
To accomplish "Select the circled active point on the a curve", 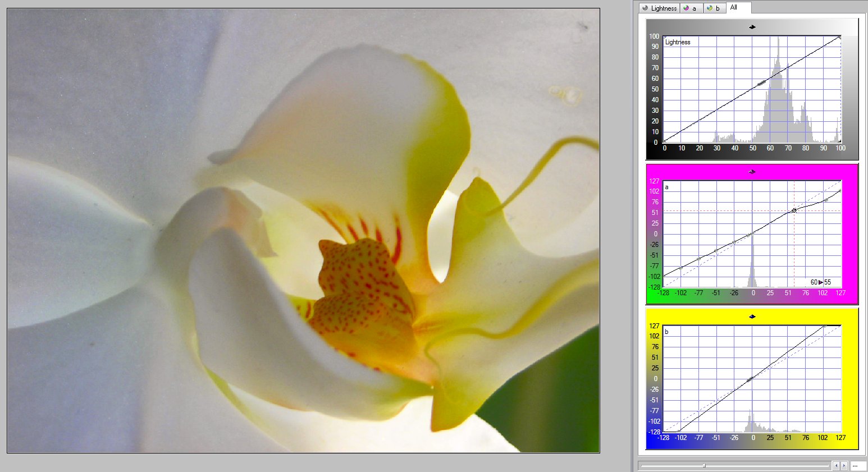I will [x=794, y=210].
